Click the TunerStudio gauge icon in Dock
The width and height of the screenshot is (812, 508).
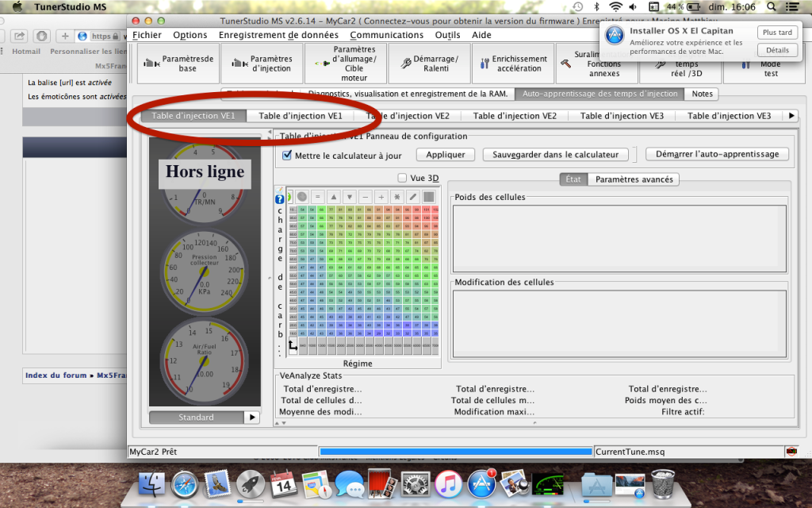(547, 484)
